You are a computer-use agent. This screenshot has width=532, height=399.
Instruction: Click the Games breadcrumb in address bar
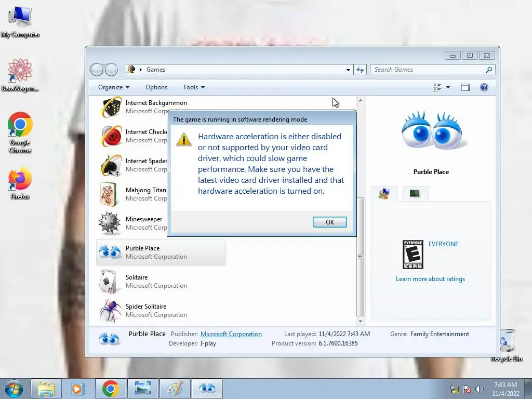pos(156,70)
